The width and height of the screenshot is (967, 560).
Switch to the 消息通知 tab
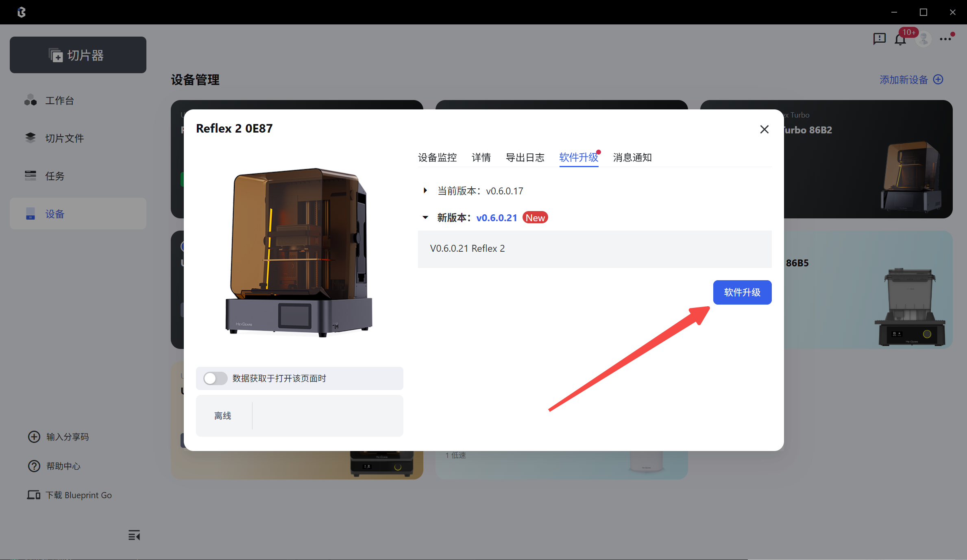(x=633, y=157)
